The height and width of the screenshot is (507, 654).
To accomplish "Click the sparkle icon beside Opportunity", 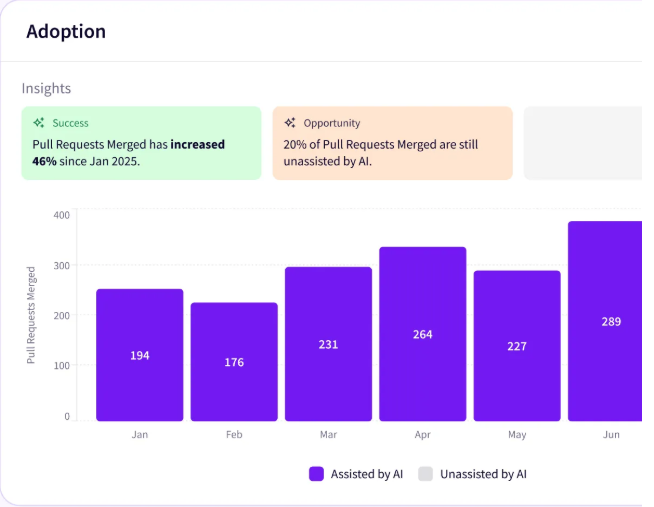I will (290, 123).
